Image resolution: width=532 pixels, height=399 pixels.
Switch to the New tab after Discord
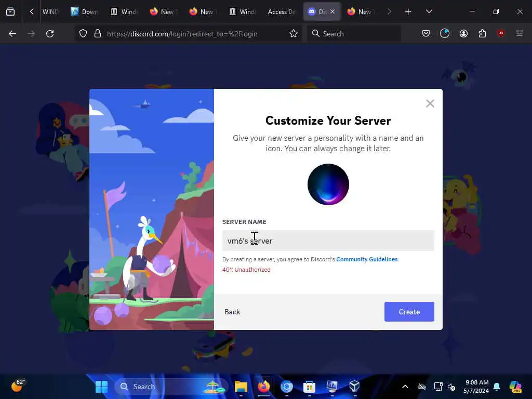(361, 11)
